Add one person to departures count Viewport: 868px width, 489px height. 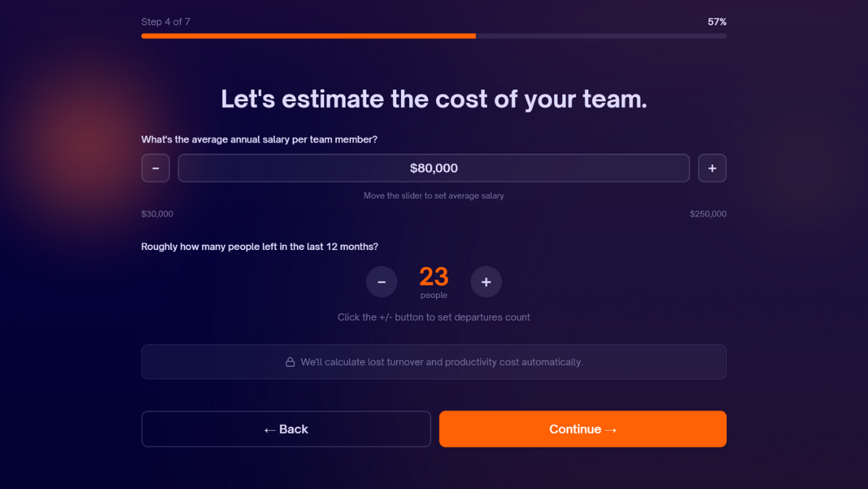coord(486,282)
